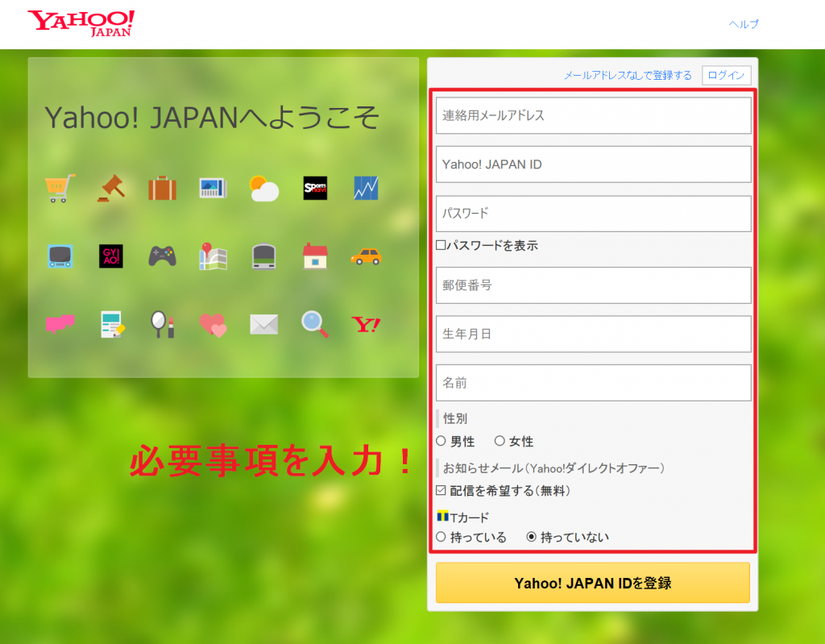The width and height of the screenshot is (825, 644).
Task: Open the auction gavel icon
Action: 111,188
